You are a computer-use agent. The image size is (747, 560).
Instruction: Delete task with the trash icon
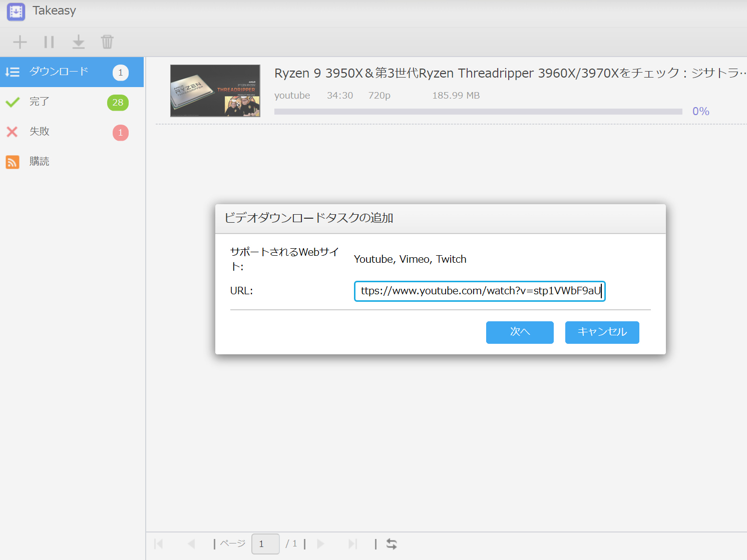click(x=107, y=42)
